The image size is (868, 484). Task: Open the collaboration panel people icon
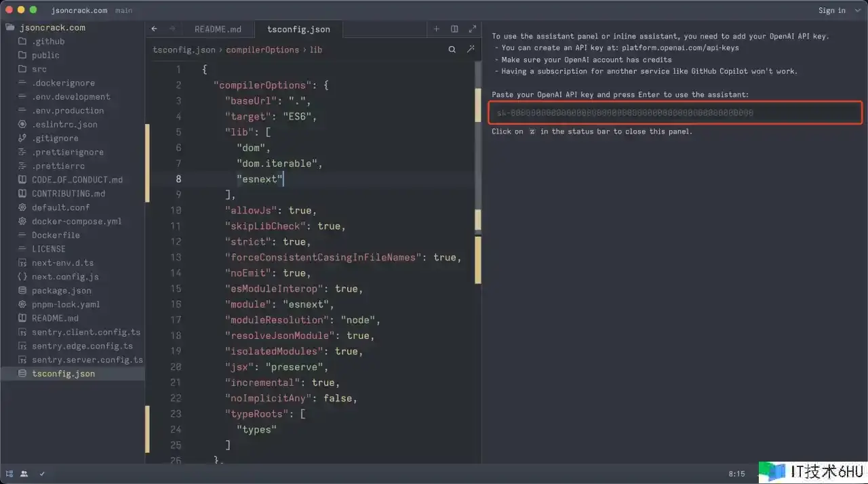(24, 474)
